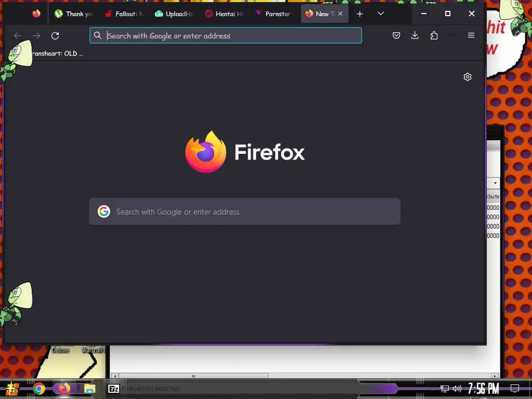
Task: Expand the dropdown arrow in the background window
Action: (495, 183)
